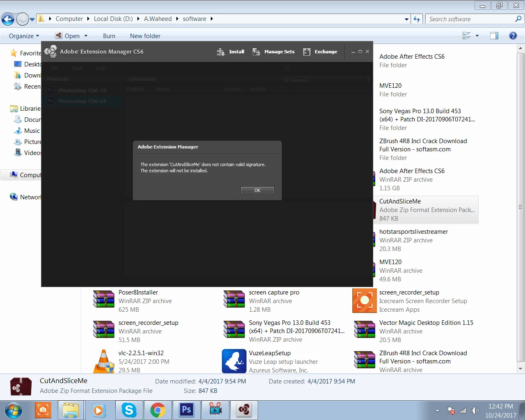Select Favorites in the navigation pane
Image resolution: width=525 pixels, height=420 pixels.
pos(25,53)
